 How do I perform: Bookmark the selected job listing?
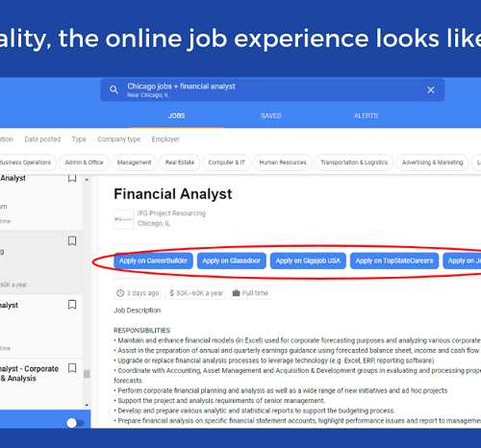coord(72,240)
